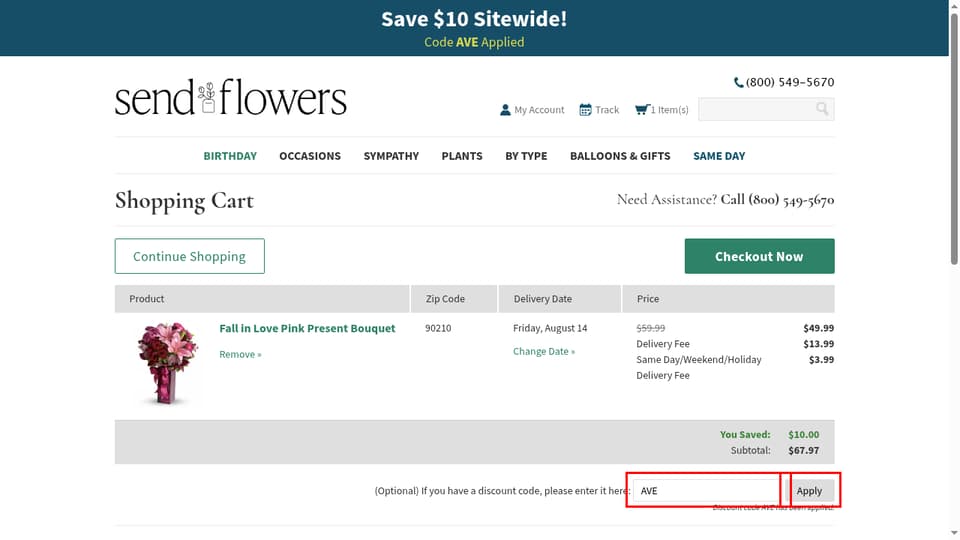
Task: Click the send flowers logo
Action: [x=230, y=97]
